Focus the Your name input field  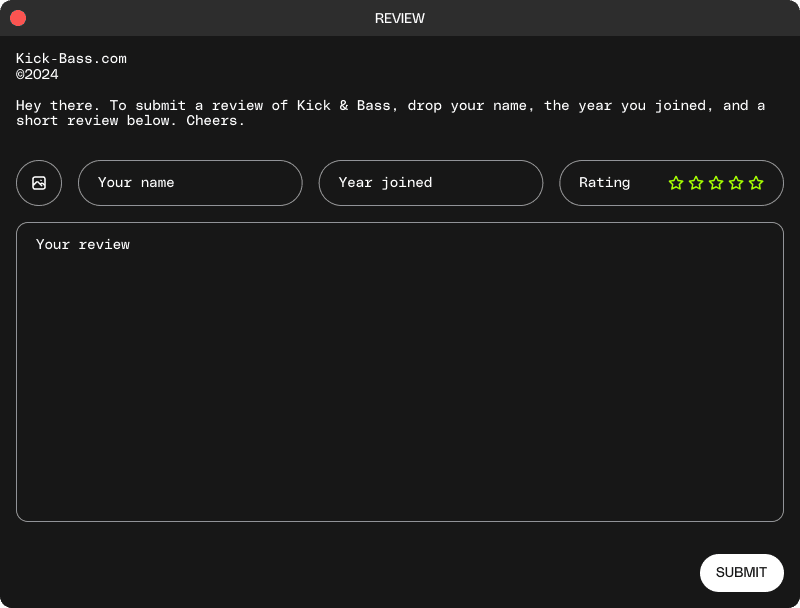[x=190, y=183]
